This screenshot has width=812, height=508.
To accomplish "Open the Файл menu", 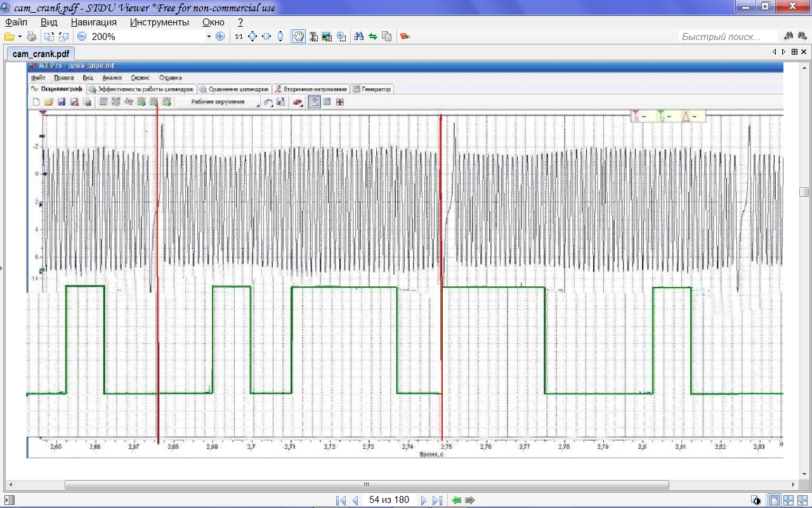I will 16,22.
